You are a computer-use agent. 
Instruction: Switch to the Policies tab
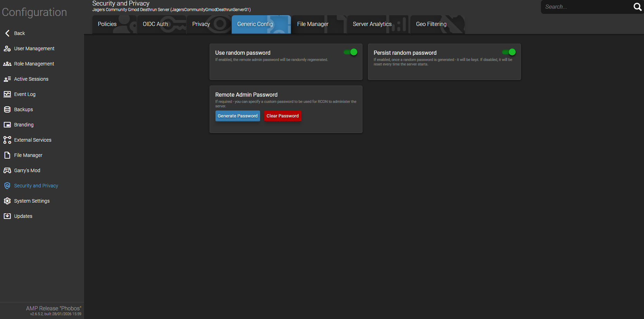click(x=107, y=24)
